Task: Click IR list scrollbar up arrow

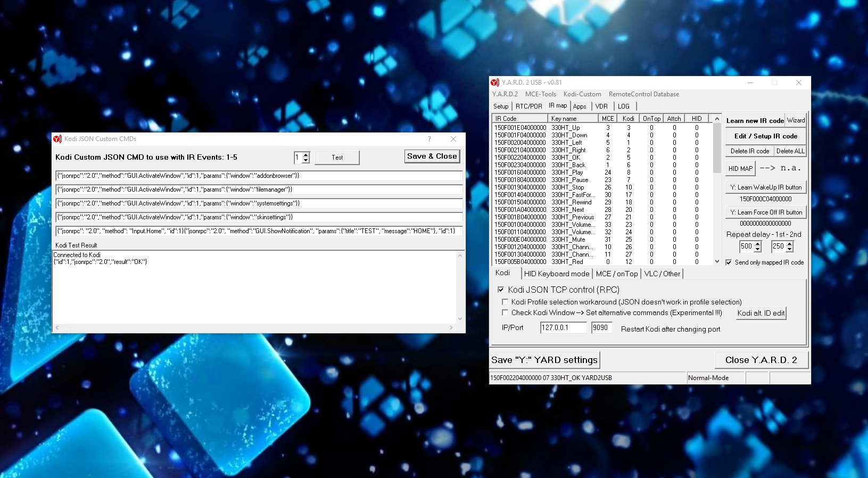Action: click(x=717, y=119)
